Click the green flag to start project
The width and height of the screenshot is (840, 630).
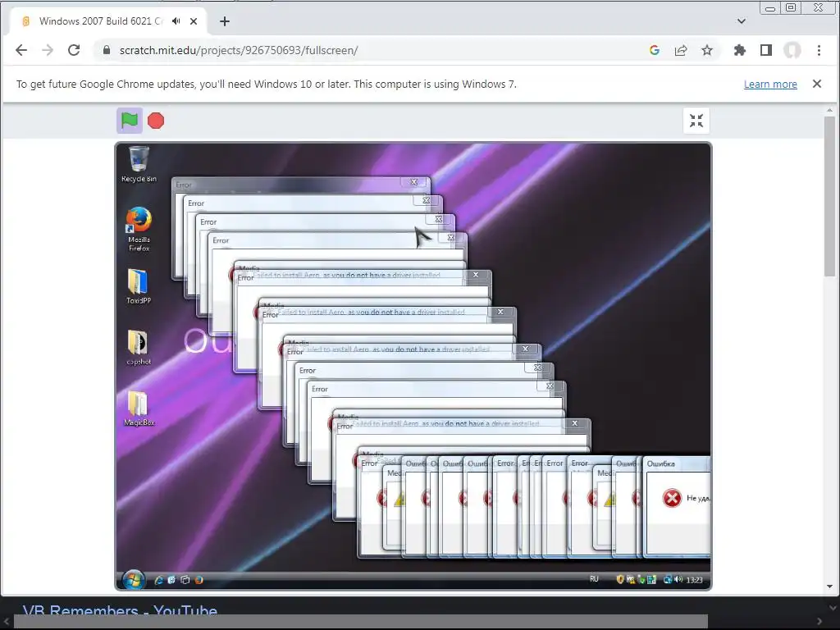(x=129, y=121)
